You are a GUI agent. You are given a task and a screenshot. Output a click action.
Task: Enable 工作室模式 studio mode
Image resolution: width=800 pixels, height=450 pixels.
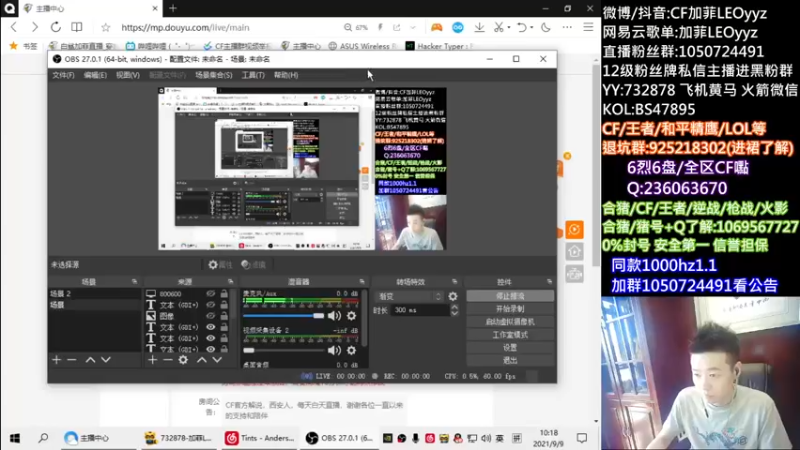pyautogui.click(x=510, y=335)
